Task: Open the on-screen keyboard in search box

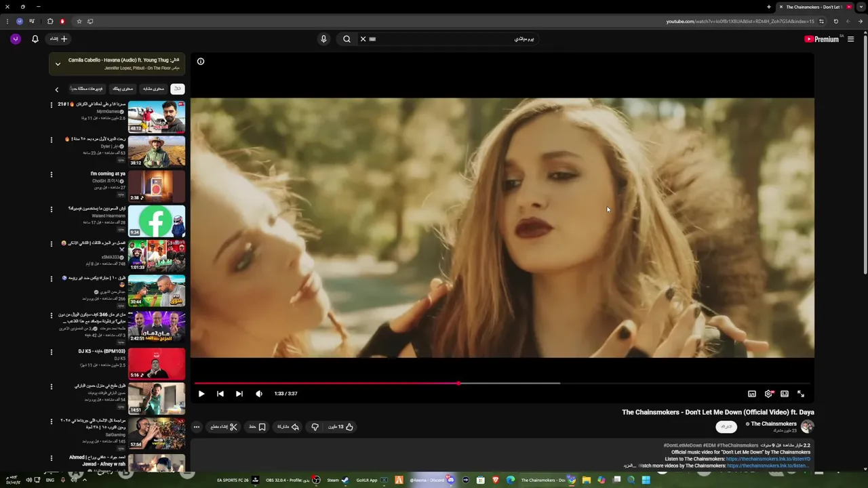Action: pyautogui.click(x=372, y=39)
